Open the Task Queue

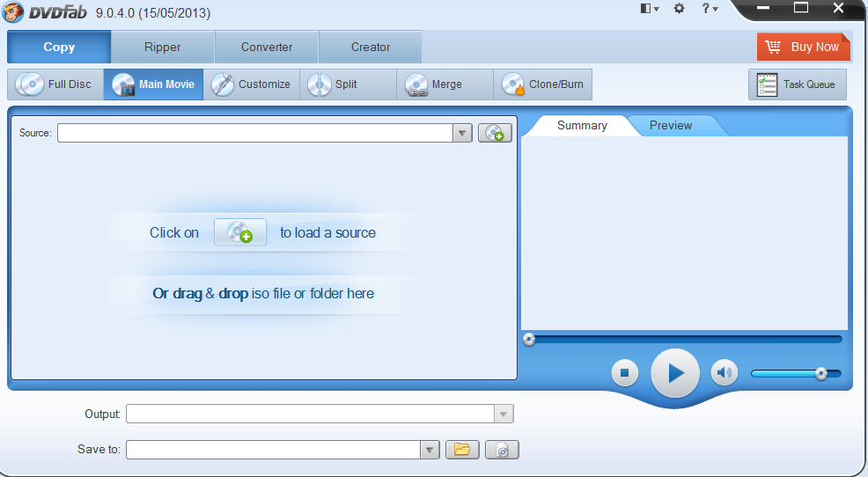[798, 84]
